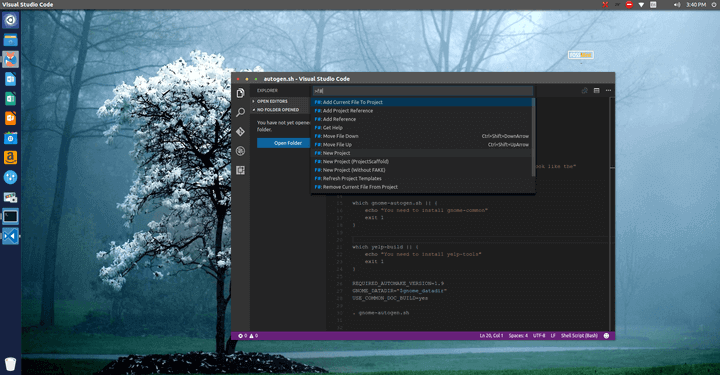Click the errors and warnings status bar indicator
720x375 pixels.
point(248,336)
